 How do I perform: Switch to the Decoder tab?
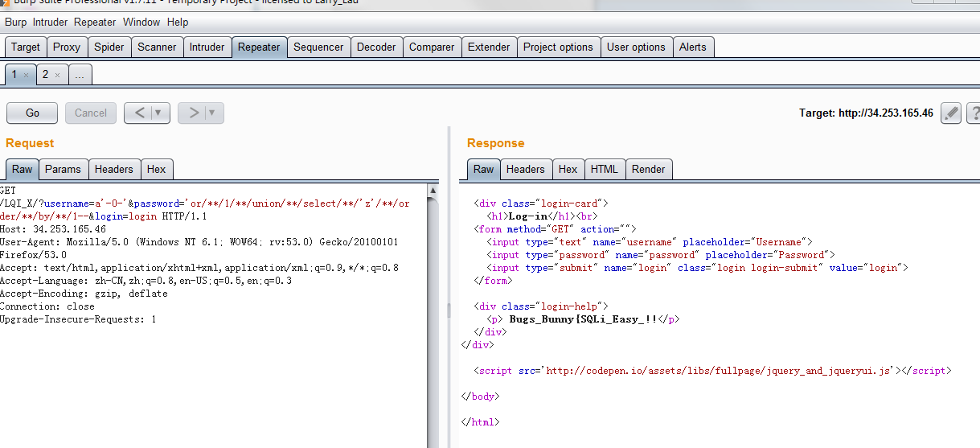click(376, 47)
